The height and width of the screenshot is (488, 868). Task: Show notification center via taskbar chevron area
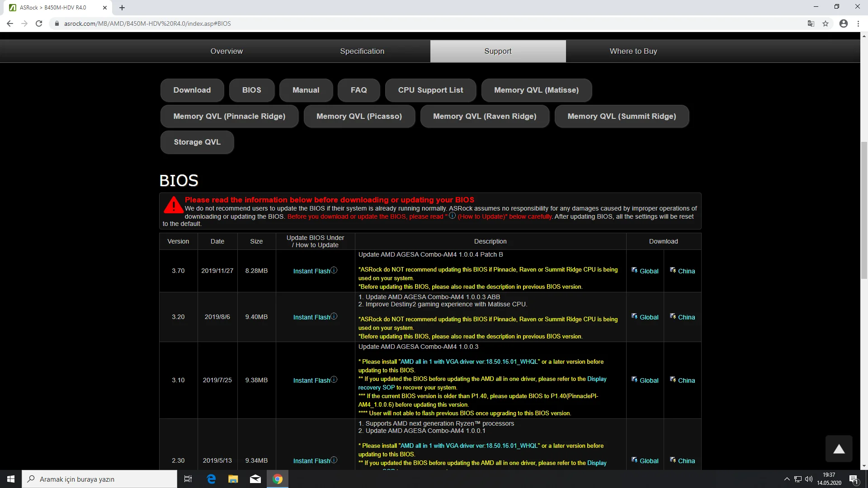coord(854,479)
